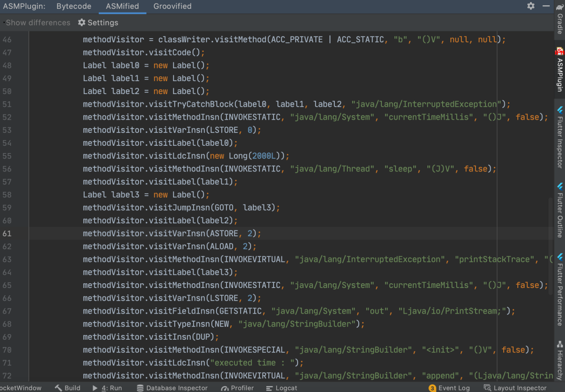The height and width of the screenshot is (392, 565).
Task: Hide the ASMPlugin tool window
Action: pos(546,6)
